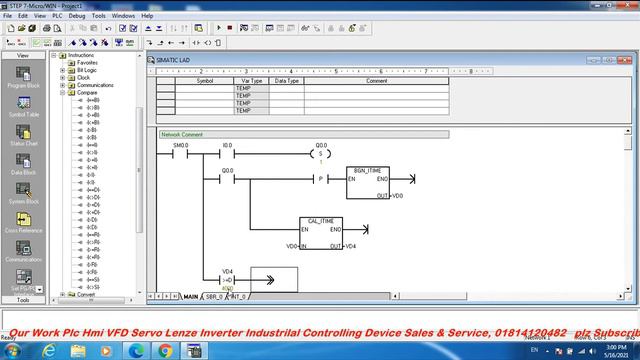The width and height of the screenshot is (640, 360).
Task: Open the Data Block view
Action: pos(23,164)
